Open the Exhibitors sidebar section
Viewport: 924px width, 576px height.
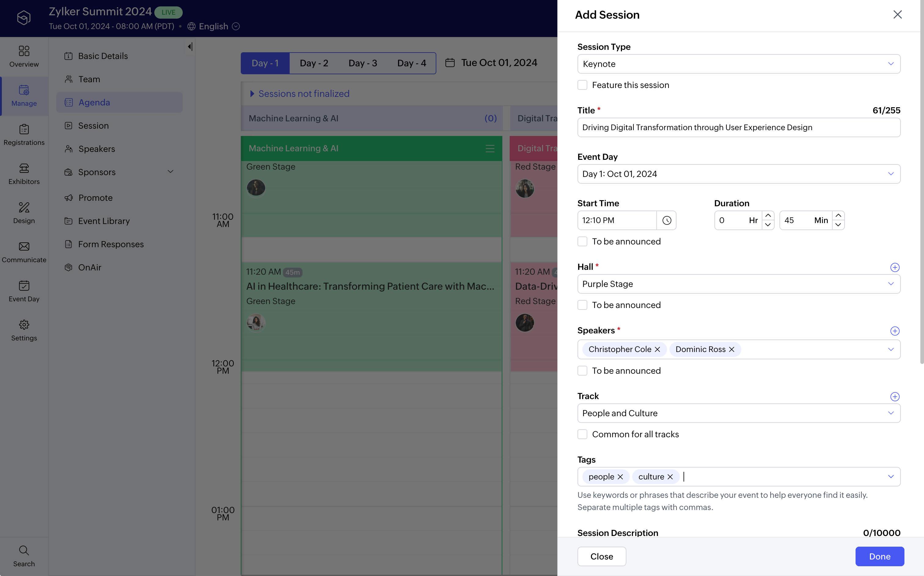click(24, 174)
